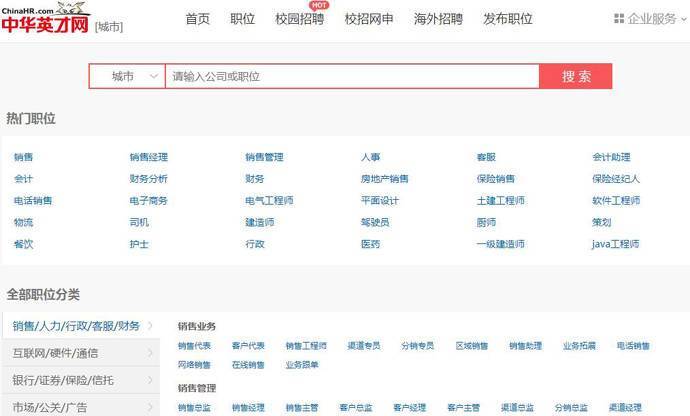
Task: Click 行政 in hot positions
Action: point(255,244)
